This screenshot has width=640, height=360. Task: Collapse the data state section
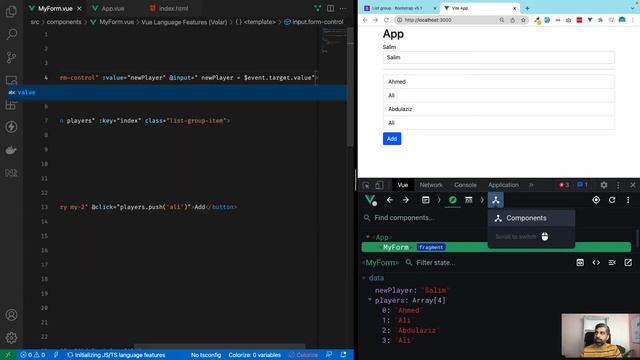point(364,278)
